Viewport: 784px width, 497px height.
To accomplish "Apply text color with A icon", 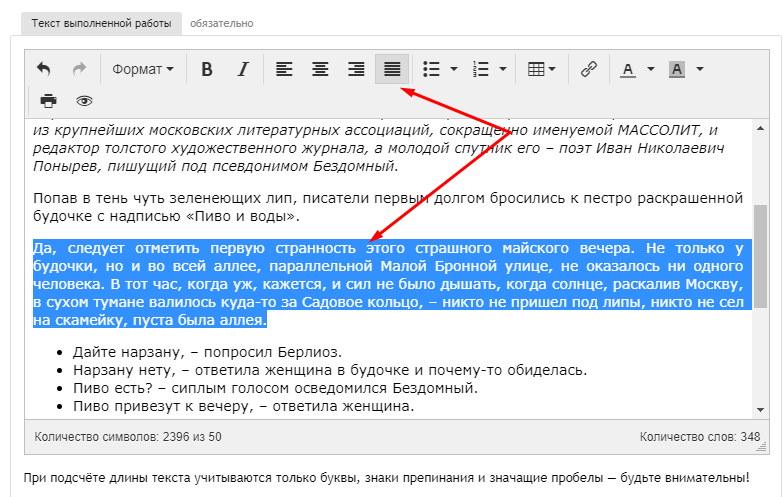I will tap(628, 69).
